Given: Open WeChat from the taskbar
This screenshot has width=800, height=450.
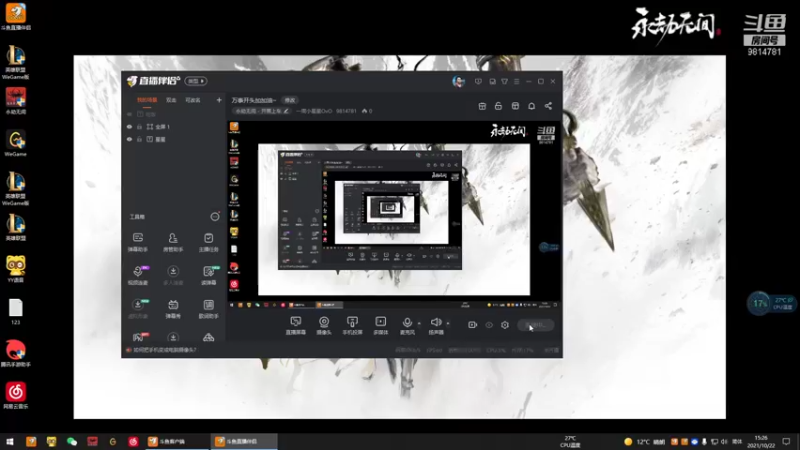Looking at the screenshot, I should [x=71, y=441].
